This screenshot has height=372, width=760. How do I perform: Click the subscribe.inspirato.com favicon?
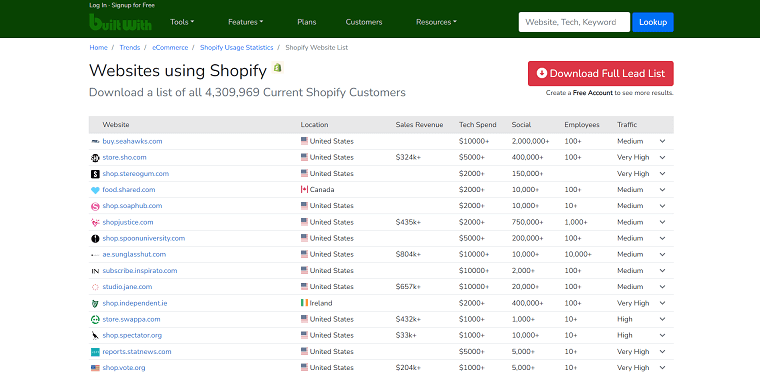coord(95,271)
